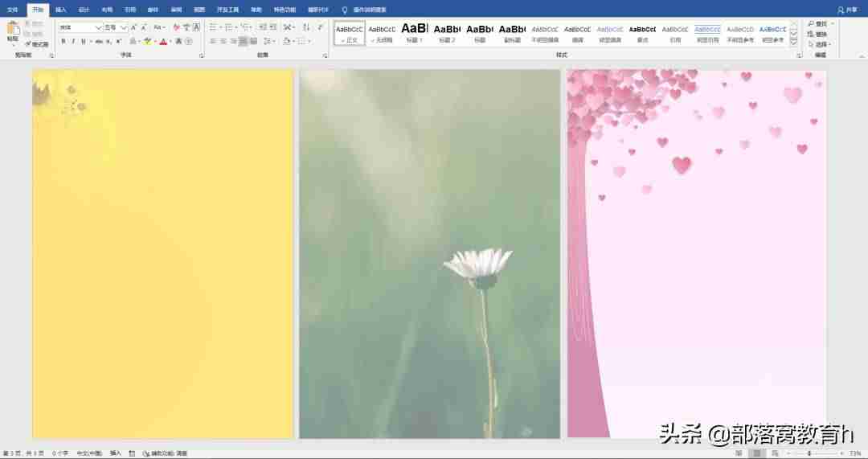Select the Format Painter tool
The height and width of the screenshot is (459, 868).
[37, 44]
